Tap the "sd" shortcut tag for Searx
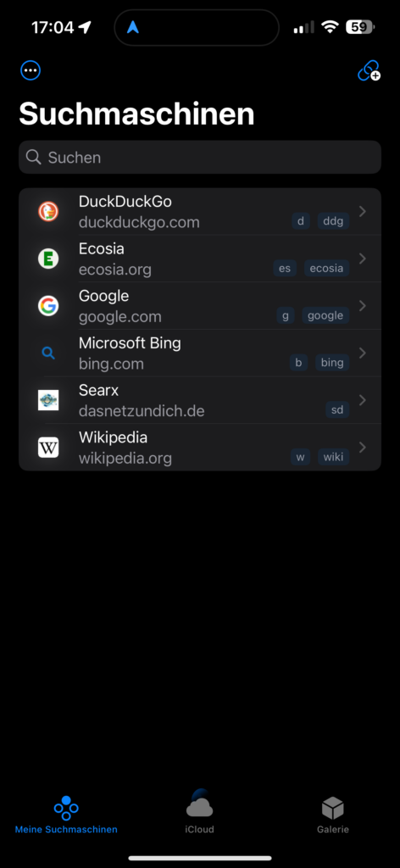The image size is (400, 868). pos(337,409)
